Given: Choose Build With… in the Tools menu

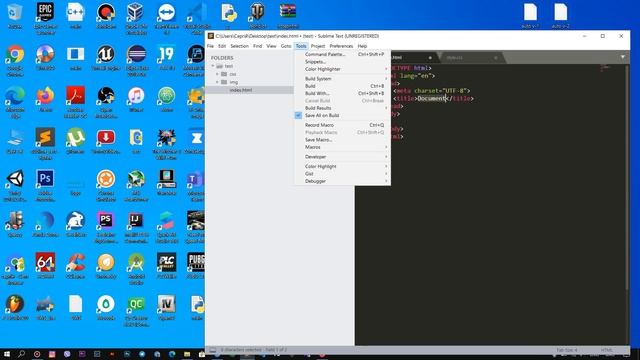Looking at the screenshot, I should coord(342,93).
